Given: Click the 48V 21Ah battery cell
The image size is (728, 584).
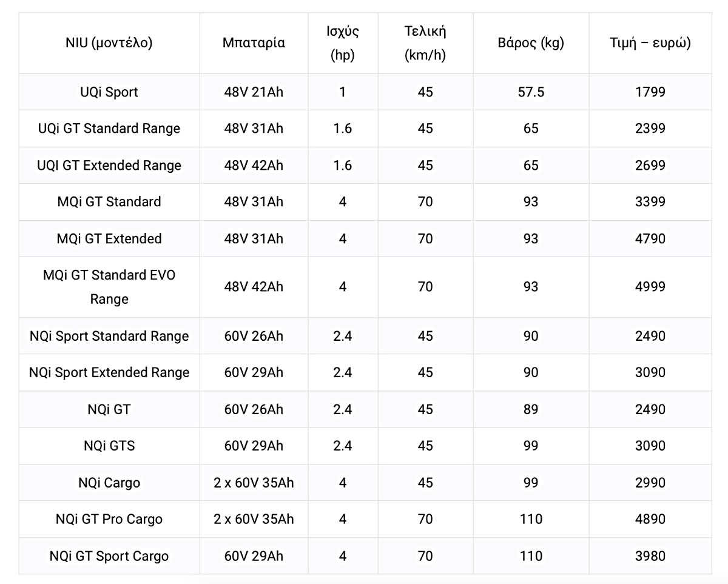Looking at the screenshot, I should point(254,92).
